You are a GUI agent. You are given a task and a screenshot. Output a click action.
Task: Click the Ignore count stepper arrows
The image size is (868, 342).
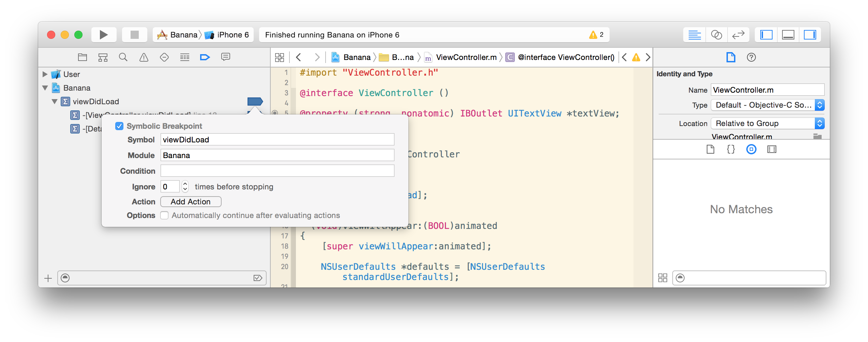pyautogui.click(x=185, y=187)
